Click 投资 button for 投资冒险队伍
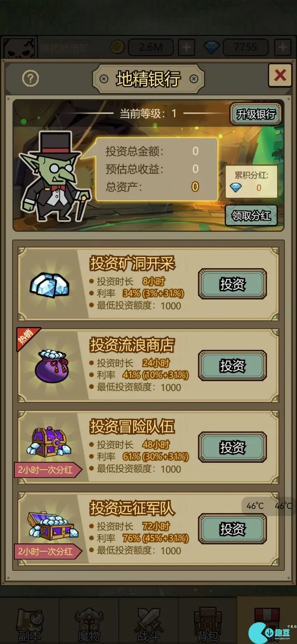297x644 pixels. [x=232, y=447]
